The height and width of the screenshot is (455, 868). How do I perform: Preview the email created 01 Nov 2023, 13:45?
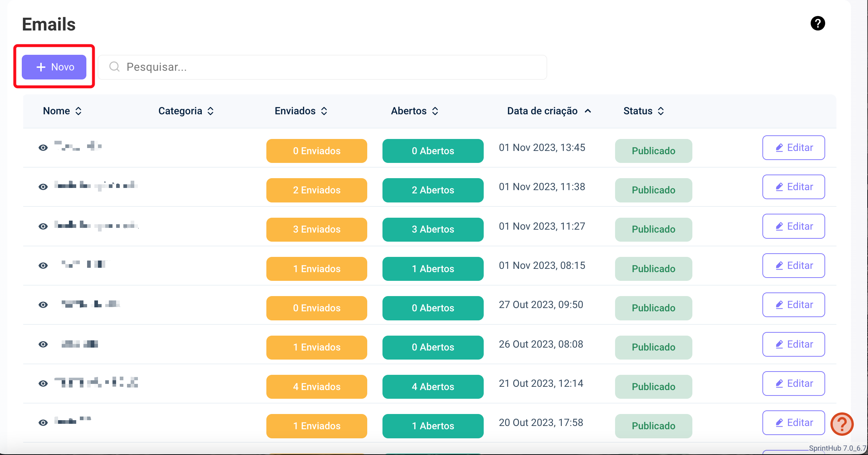click(43, 148)
